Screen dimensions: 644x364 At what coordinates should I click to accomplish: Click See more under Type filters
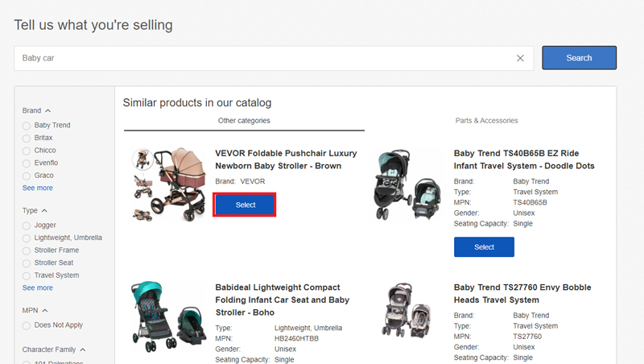pos(37,287)
